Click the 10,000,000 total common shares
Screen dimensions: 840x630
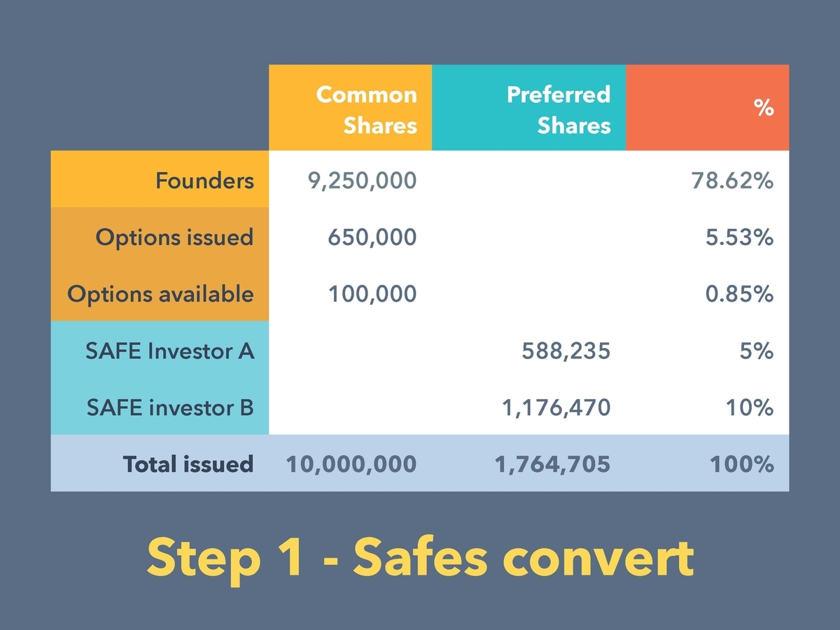coord(351,464)
